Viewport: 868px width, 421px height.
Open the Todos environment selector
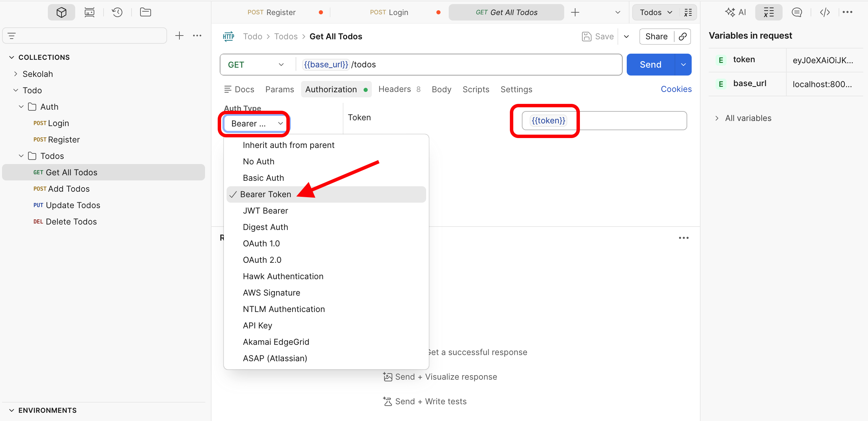(656, 12)
